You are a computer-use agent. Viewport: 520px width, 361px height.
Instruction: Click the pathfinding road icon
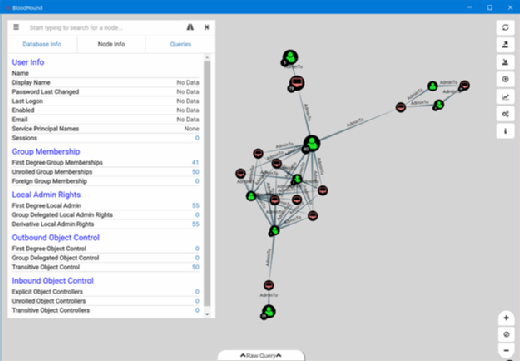[190, 27]
